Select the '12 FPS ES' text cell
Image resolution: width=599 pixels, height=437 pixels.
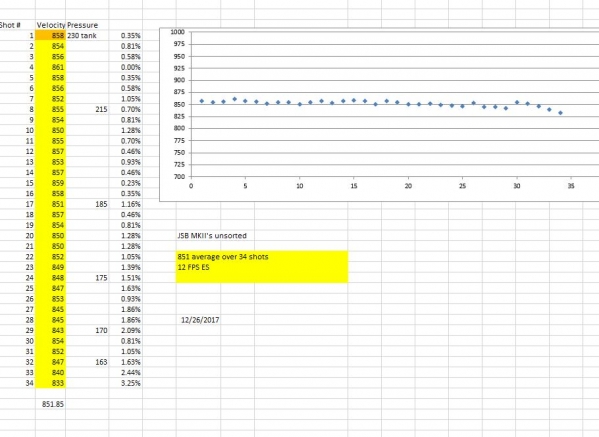(193, 267)
